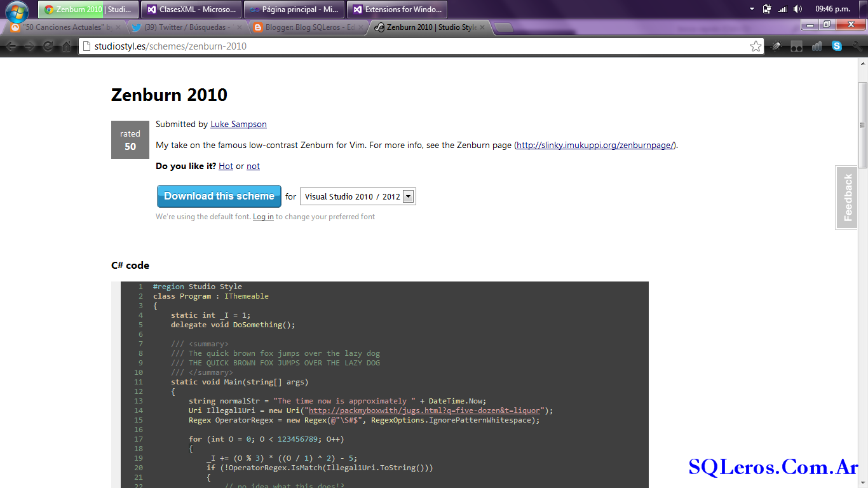Click the 'Regex OperatorRegex' code line
This screenshot has width=868, height=488.
click(364, 420)
